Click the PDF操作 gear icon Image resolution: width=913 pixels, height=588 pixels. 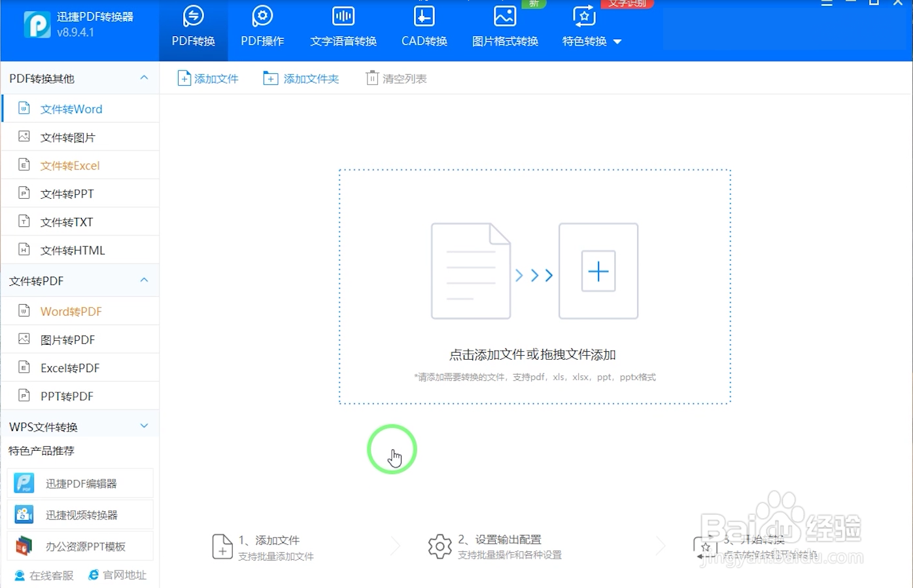[x=262, y=16]
